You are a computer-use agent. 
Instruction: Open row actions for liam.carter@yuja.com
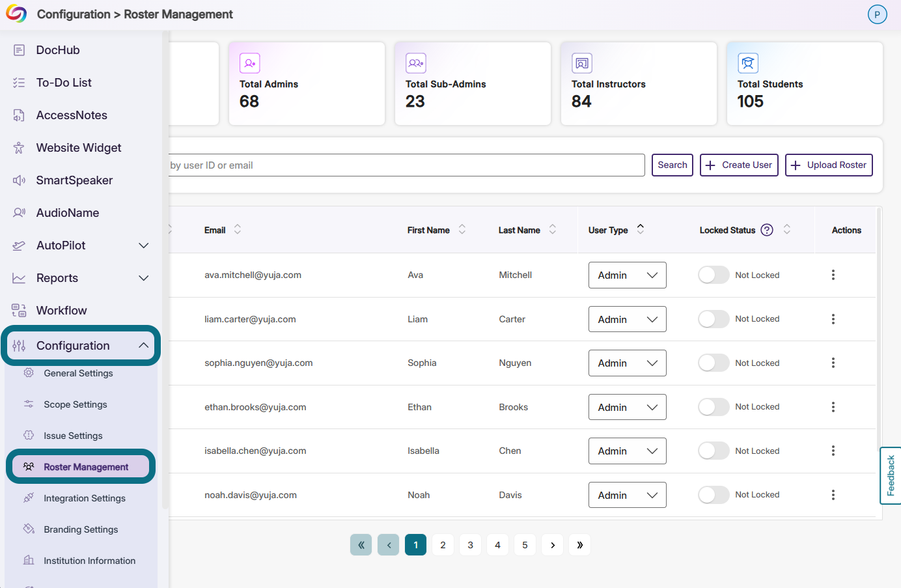(x=833, y=319)
